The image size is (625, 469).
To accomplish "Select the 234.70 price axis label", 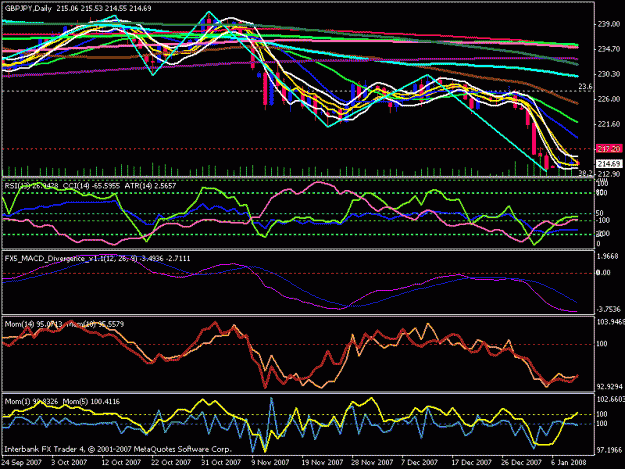I will click(609, 49).
